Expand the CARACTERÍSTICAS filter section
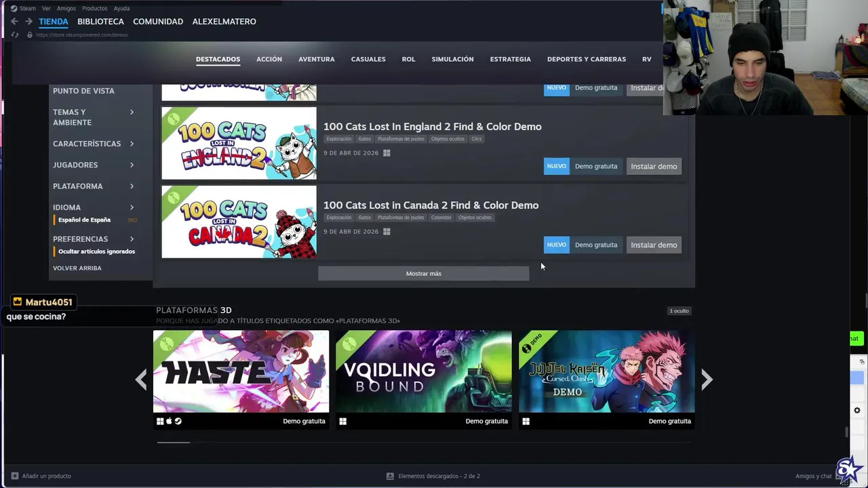The image size is (868, 488). coord(94,144)
